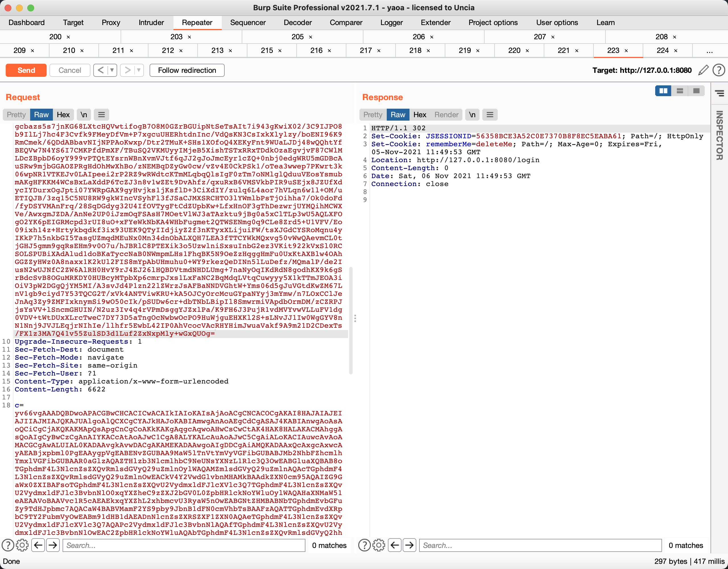The width and height of the screenshot is (728, 569).
Task: Toggle request non-printable characters \n button
Action: tap(84, 115)
